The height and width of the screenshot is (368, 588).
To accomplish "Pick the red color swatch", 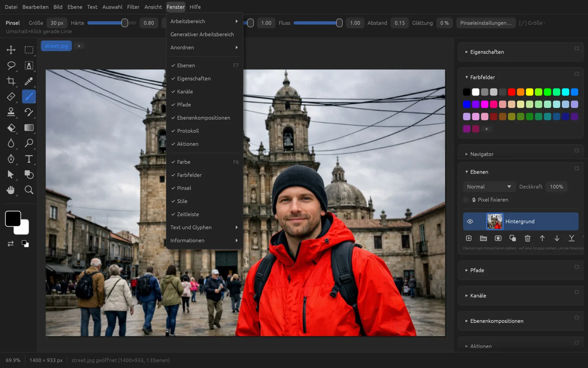I will [512, 92].
